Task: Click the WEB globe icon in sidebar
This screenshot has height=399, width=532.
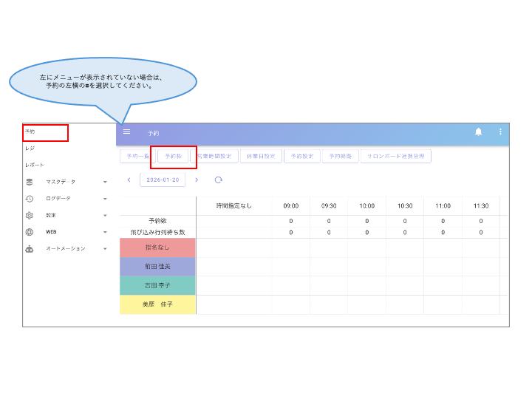Action: click(x=30, y=232)
